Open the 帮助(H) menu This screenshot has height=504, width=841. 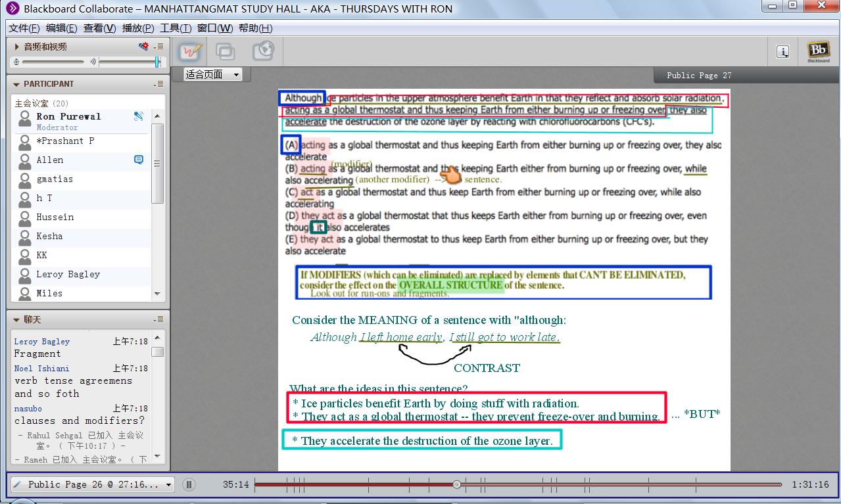click(x=255, y=28)
